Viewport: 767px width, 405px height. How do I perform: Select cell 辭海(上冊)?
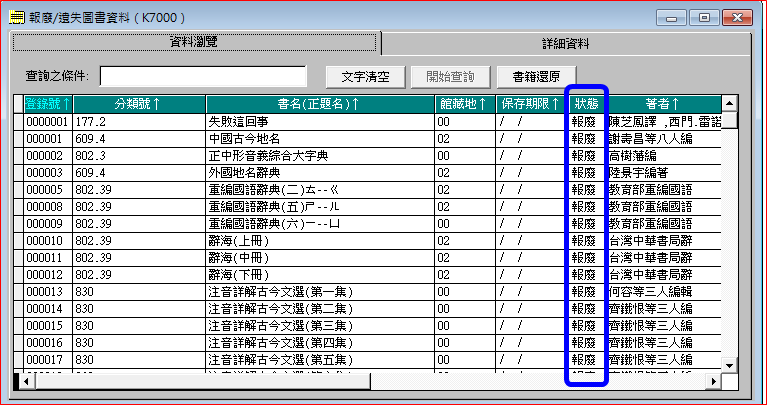[320, 241]
